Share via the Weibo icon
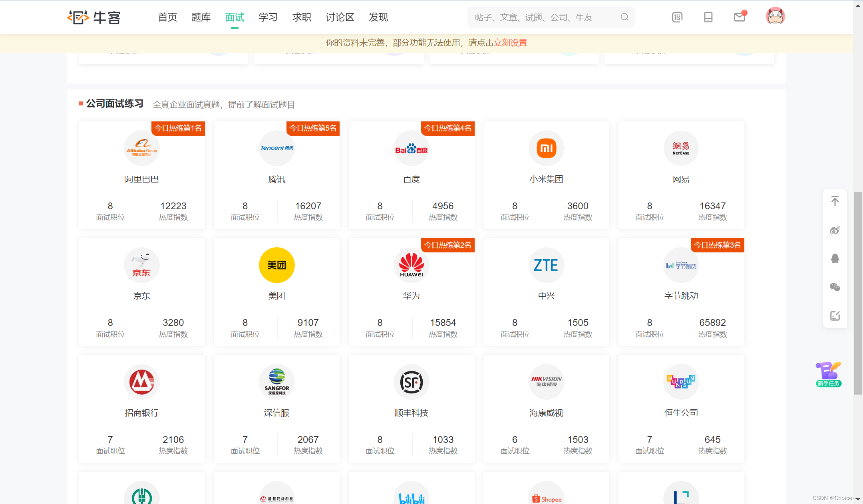Viewport: 863px width, 504px height. [835, 230]
